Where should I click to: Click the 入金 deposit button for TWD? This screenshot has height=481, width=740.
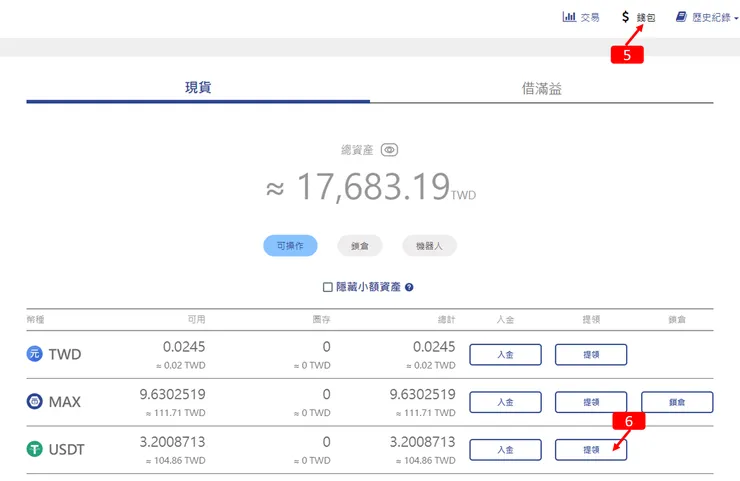(x=505, y=354)
